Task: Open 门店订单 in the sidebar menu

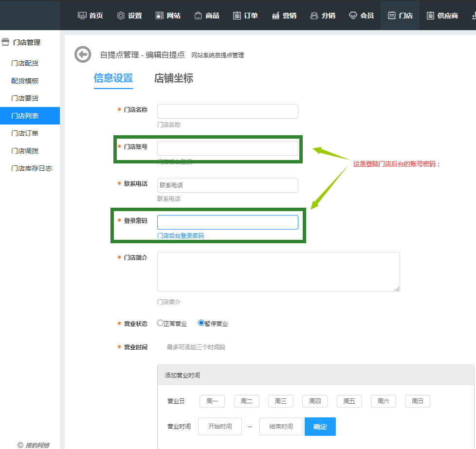Action: pyautogui.click(x=25, y=133)
